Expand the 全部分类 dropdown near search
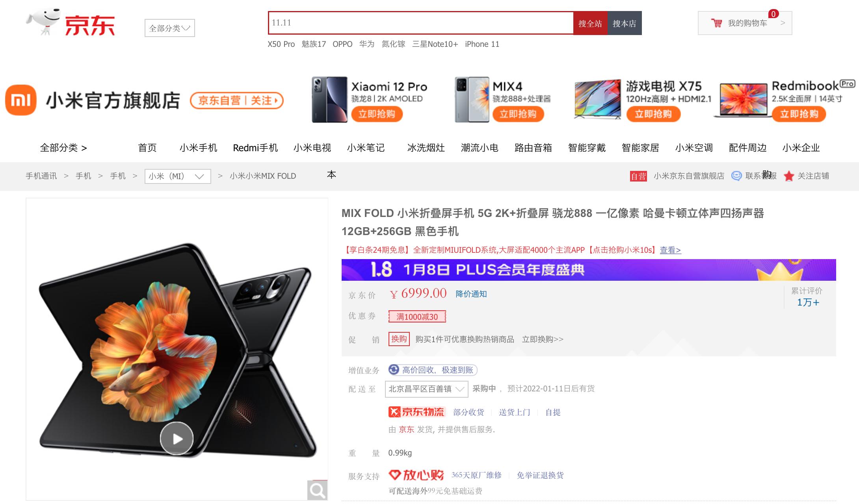 pyautogui.click(x=170, y=28)
